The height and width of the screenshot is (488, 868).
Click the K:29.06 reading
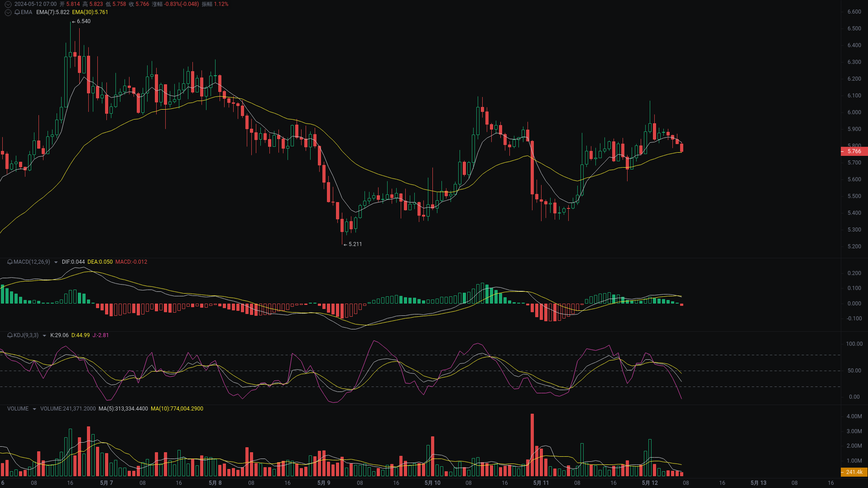tap(59, 335)
